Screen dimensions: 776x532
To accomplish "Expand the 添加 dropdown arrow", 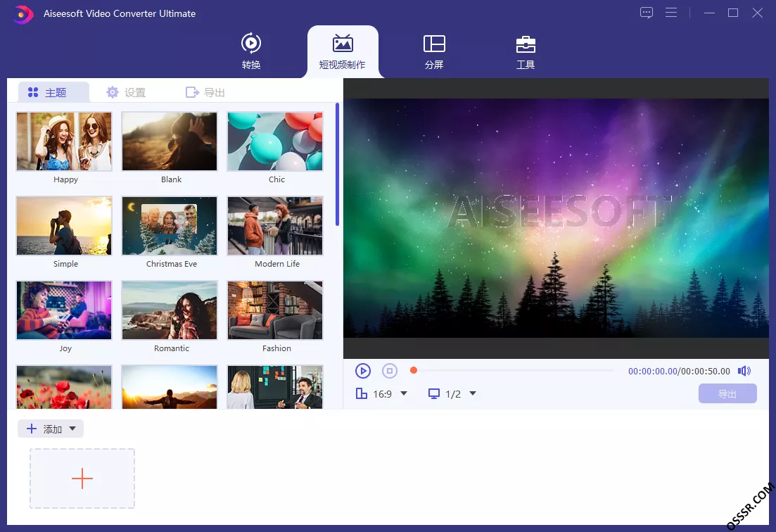I will pos(72,429).
